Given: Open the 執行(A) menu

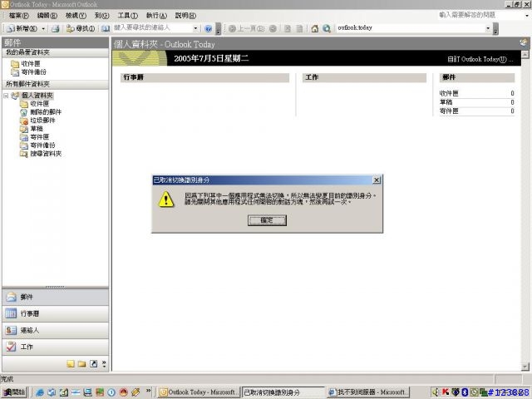Looking at the screenshot, I should tap(156, 16).
